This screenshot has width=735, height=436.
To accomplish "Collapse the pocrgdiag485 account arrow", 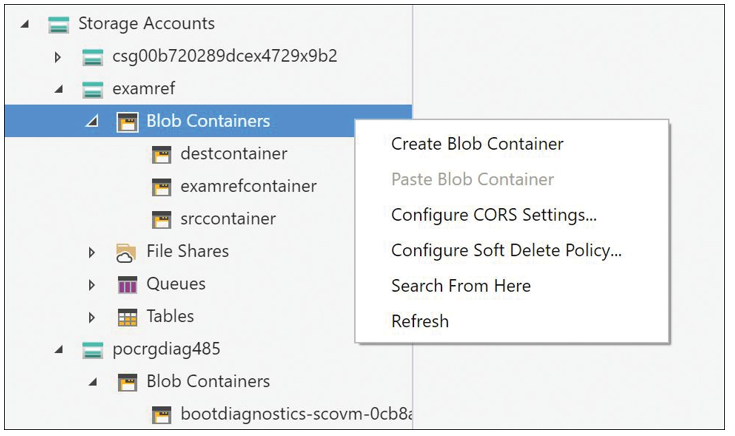I will (x=59, y=350).
